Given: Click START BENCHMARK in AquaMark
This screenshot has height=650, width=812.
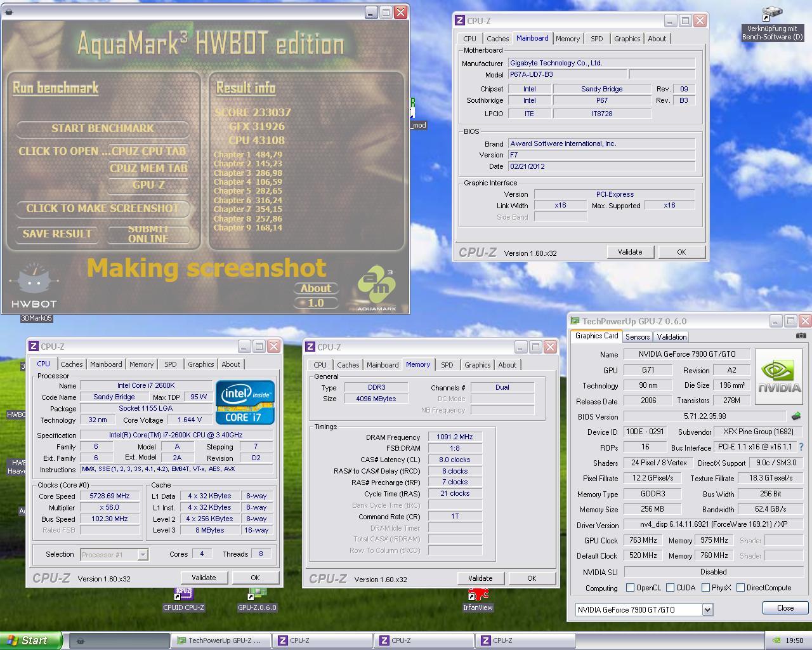Looking at the screenshot, I should (x=102, y=128).
